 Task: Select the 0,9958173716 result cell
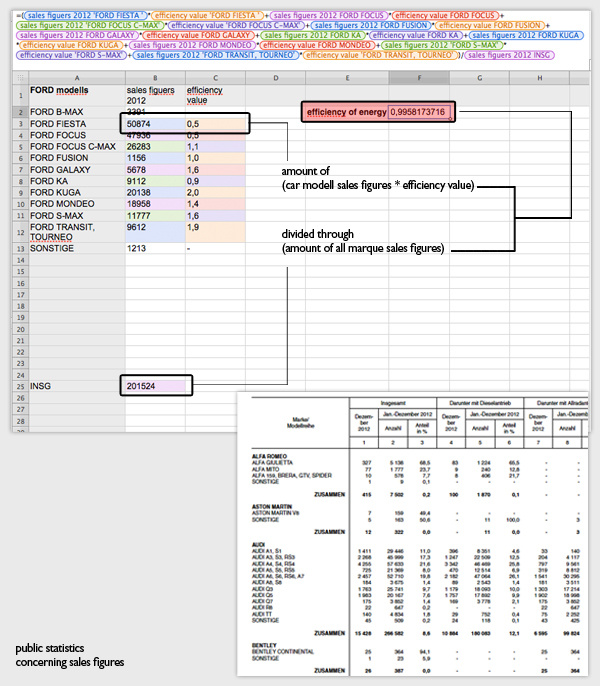click(x=419, y=112)
